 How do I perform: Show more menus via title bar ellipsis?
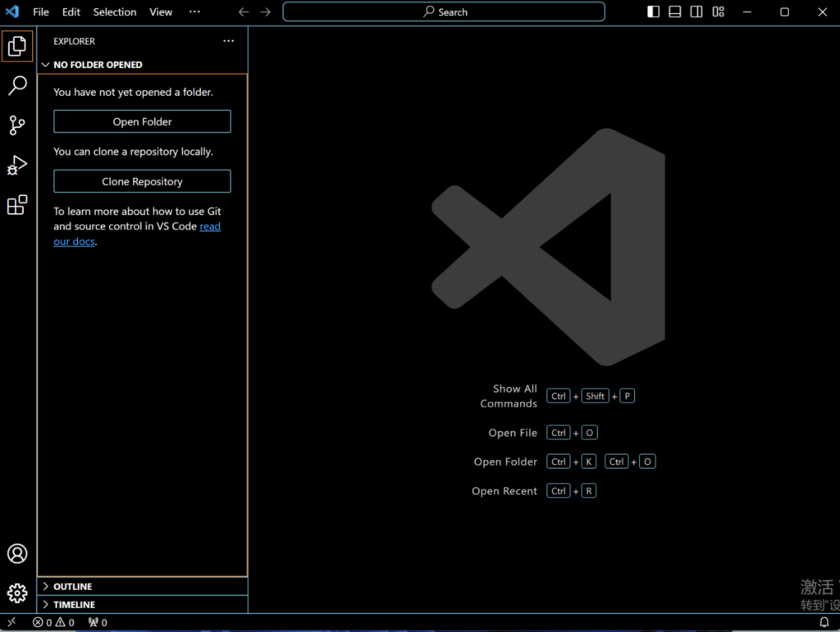click(x=194, y=11)
